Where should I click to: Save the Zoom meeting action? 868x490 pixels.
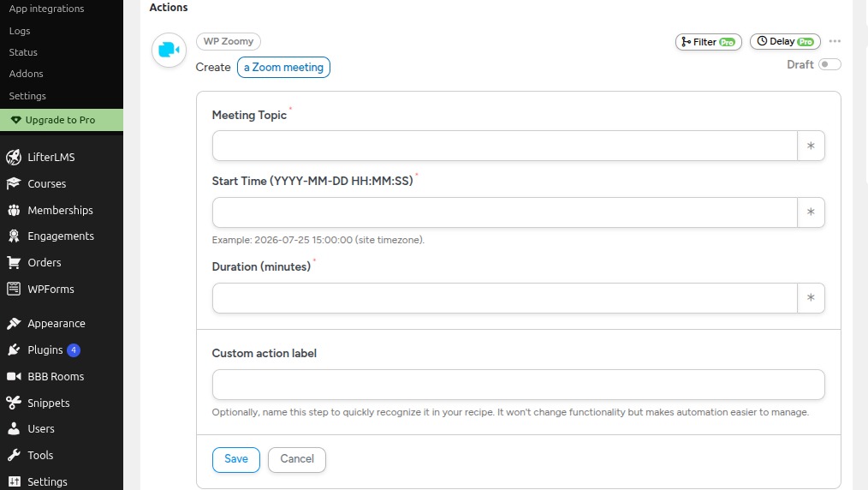(235, 459)
